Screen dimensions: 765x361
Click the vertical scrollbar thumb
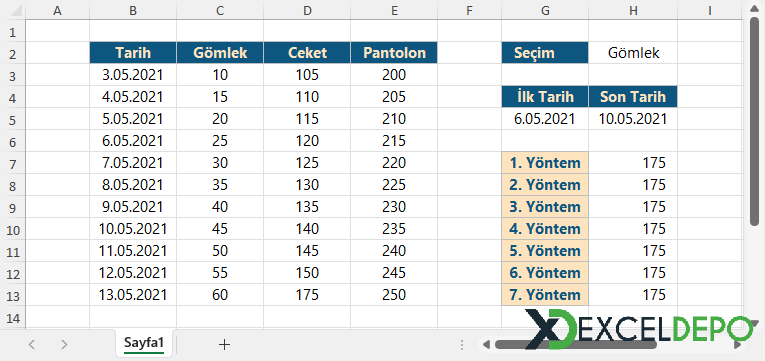coord(754,121)
